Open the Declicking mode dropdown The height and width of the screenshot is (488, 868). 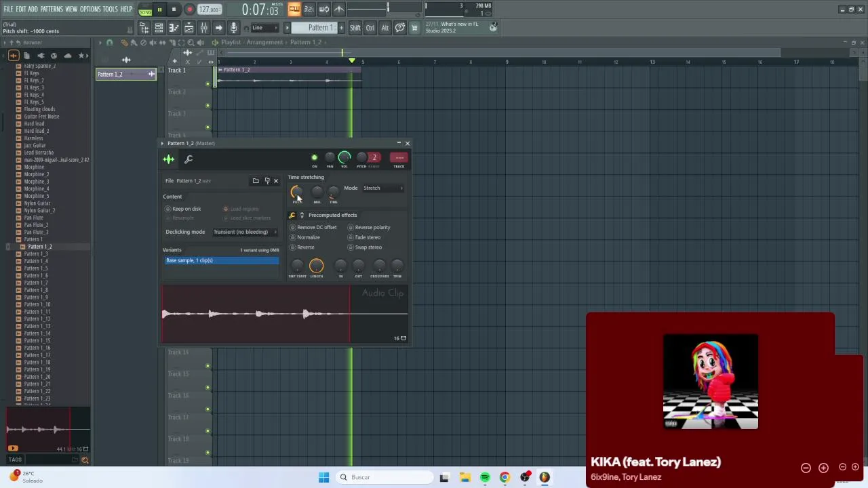[x=245, y=232]
